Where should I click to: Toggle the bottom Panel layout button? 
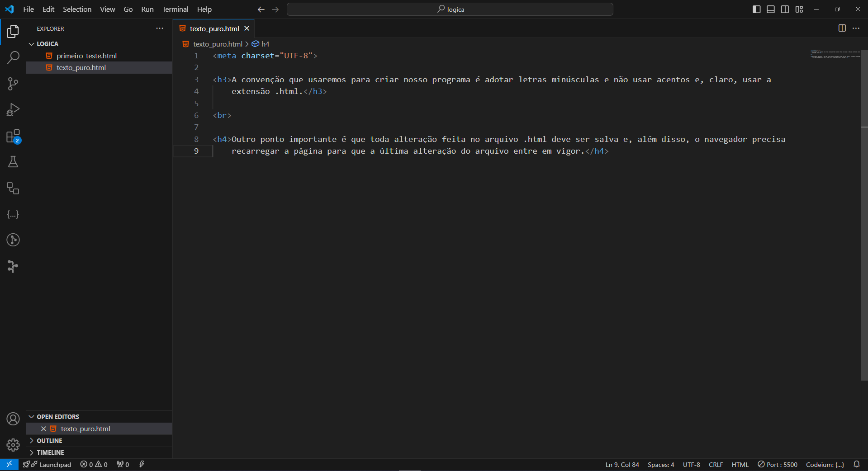771,9
